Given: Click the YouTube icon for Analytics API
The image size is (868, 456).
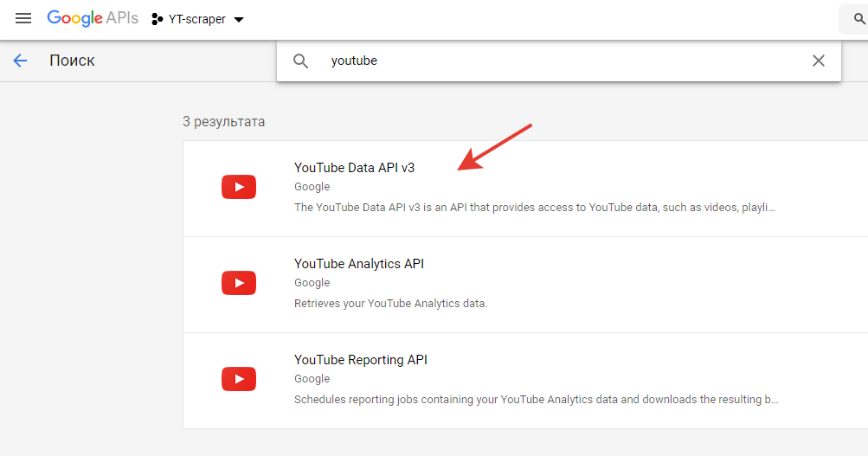Looking at the screenshot, I should tap(239, 283).
